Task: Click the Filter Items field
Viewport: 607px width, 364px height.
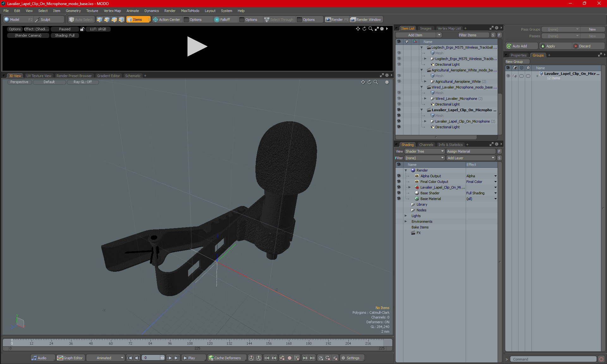Action: point(473,35)
